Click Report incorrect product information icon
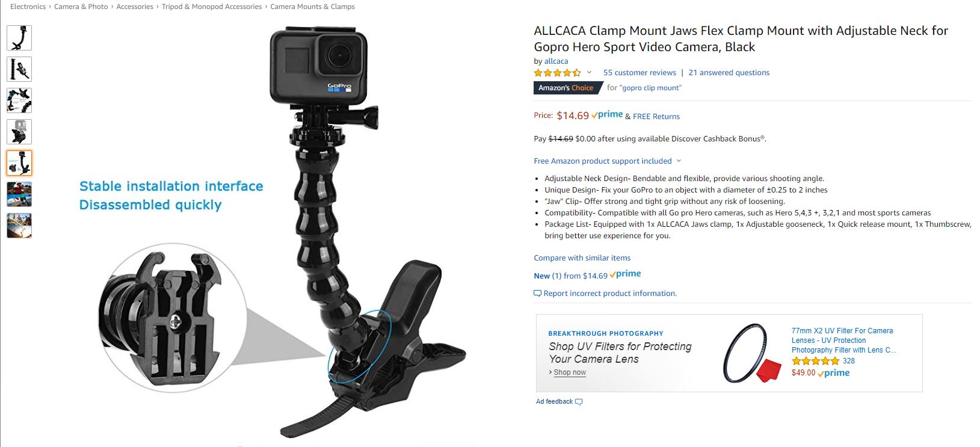The height and width of the screenshot is (447, 980). (538, 294)
